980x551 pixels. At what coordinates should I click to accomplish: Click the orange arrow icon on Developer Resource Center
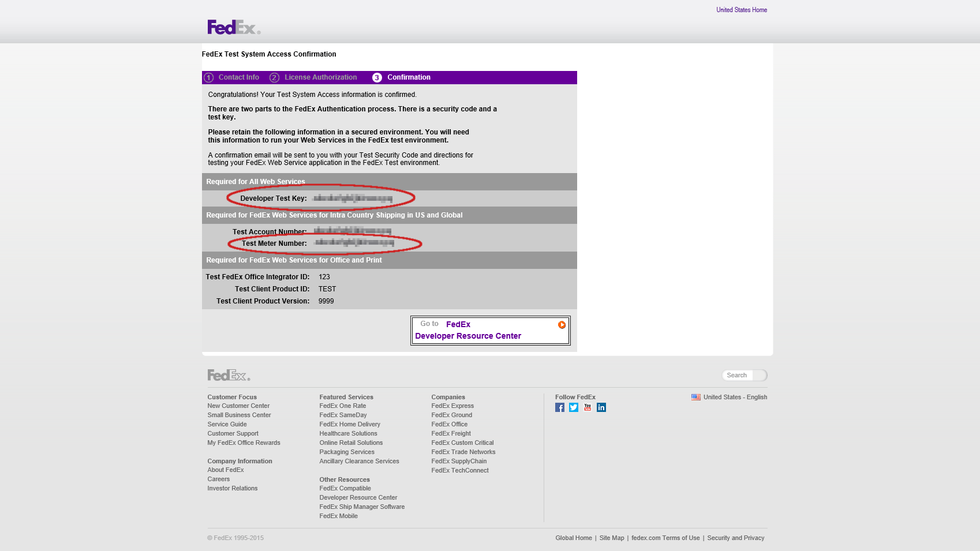pyautogui.click(x=562, y=325)
